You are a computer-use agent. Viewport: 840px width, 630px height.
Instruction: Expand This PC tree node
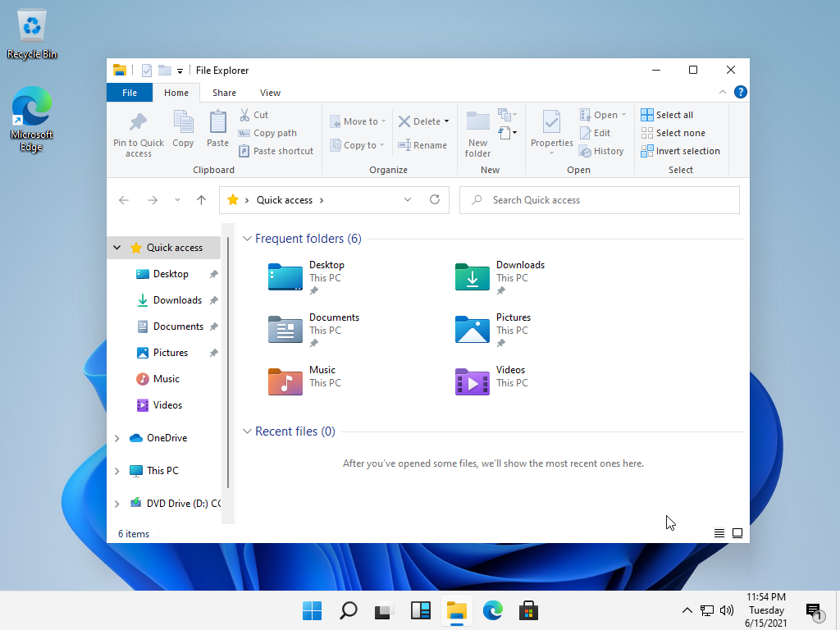tap(116, 471)
